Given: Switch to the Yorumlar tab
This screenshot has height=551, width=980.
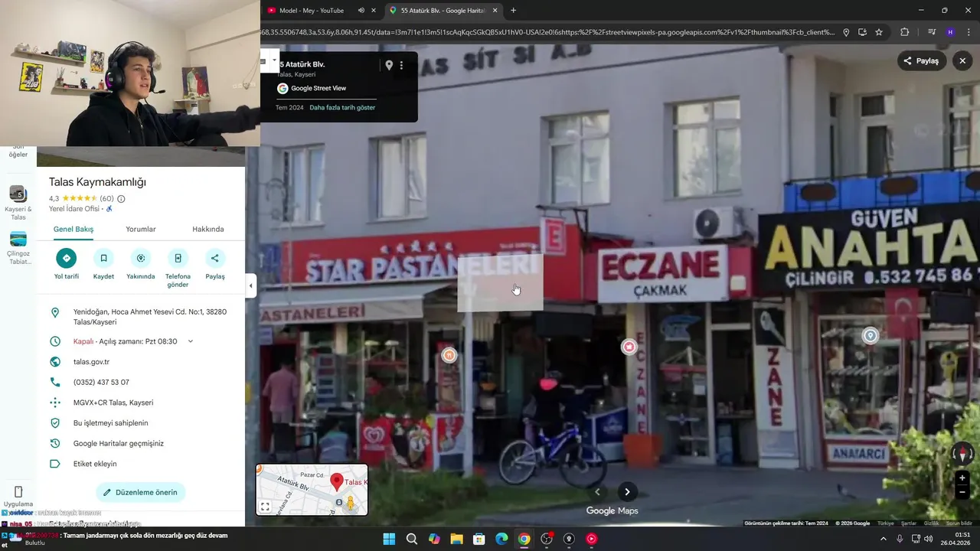Looking at the screenshot, I should point(141,229).
